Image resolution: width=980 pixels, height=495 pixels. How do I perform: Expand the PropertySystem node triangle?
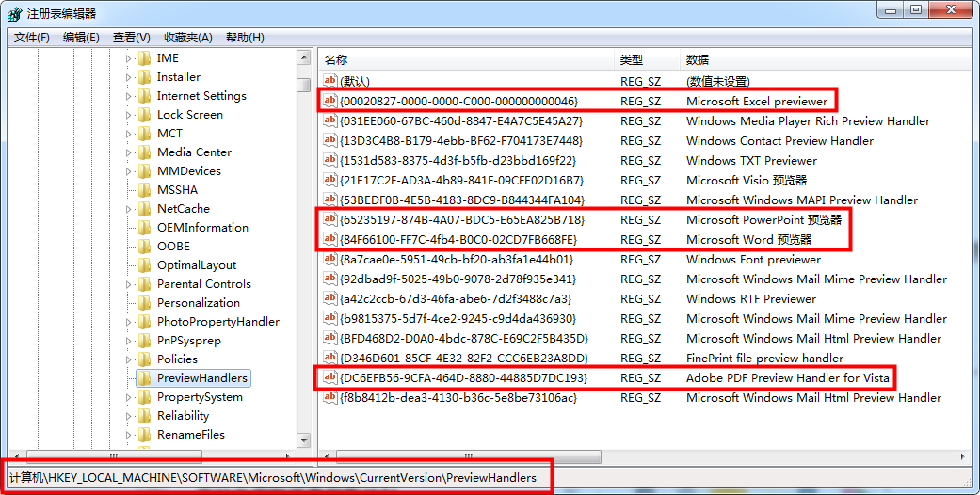pyautogui.click(x=128, y=397)
